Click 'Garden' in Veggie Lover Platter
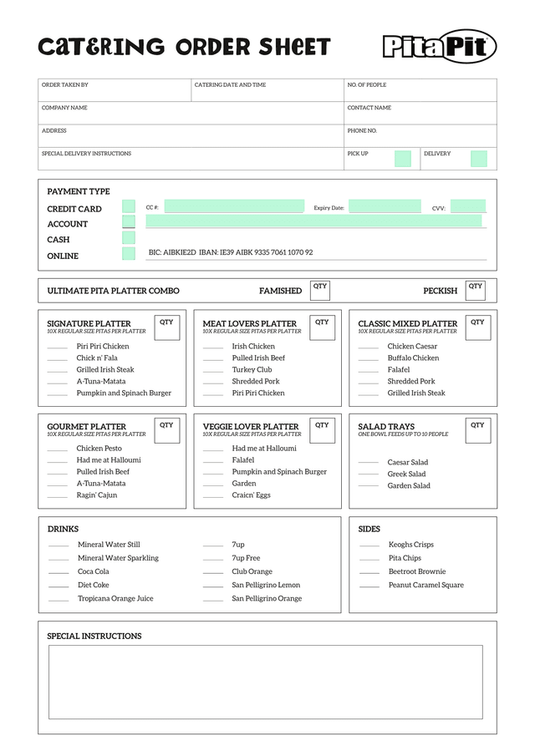Screen dimensions: 535x756 pos(244,483)
